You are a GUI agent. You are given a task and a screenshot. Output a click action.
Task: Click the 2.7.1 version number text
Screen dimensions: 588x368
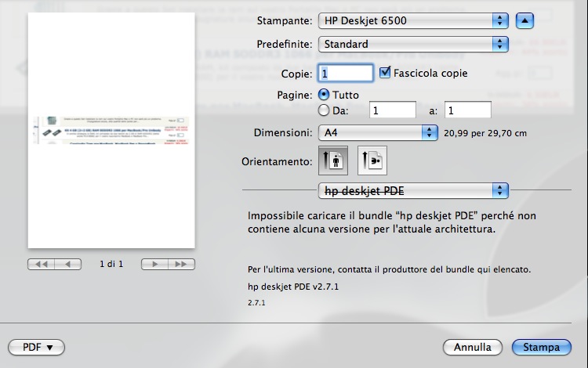[x=256, y=303]
